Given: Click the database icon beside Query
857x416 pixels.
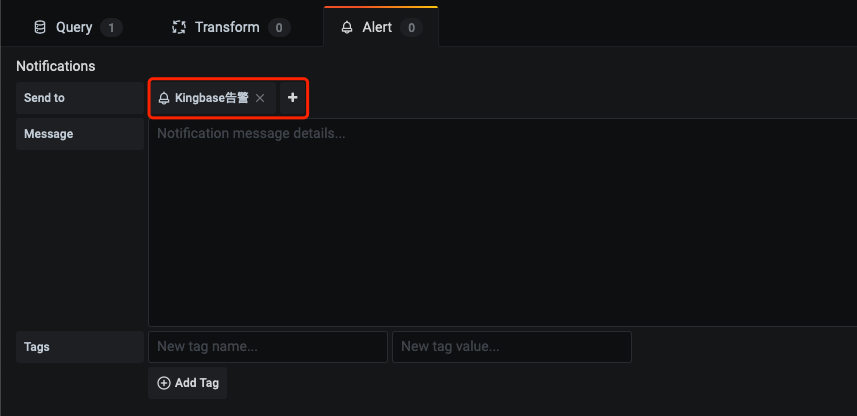Looking at the screenshot, I should [x=40, y=27].
